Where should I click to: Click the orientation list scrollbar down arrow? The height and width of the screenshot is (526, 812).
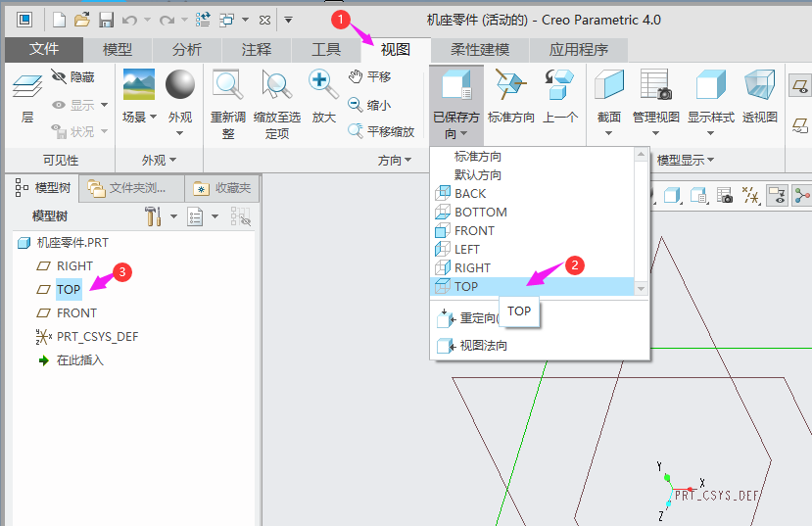tap(642, 288)
